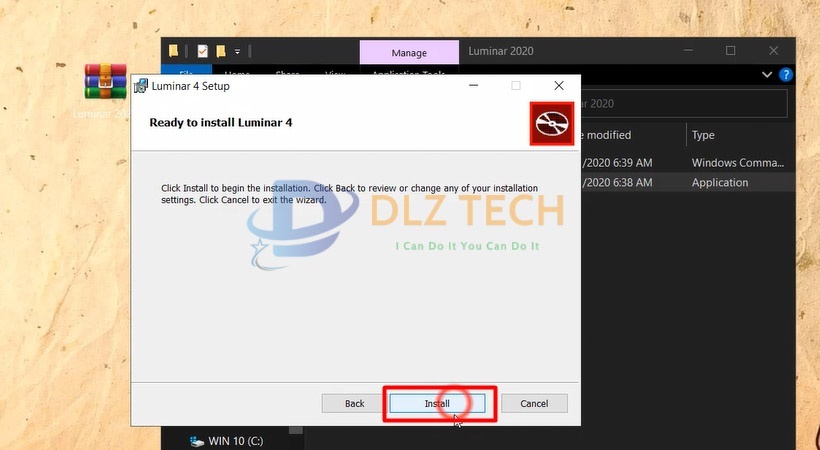Image resolution: width=820 pixels, height=450 pixels.
Task: Click the Properties checkmark quick access icon
Action: pyautogui.click(x=202, y=51)
